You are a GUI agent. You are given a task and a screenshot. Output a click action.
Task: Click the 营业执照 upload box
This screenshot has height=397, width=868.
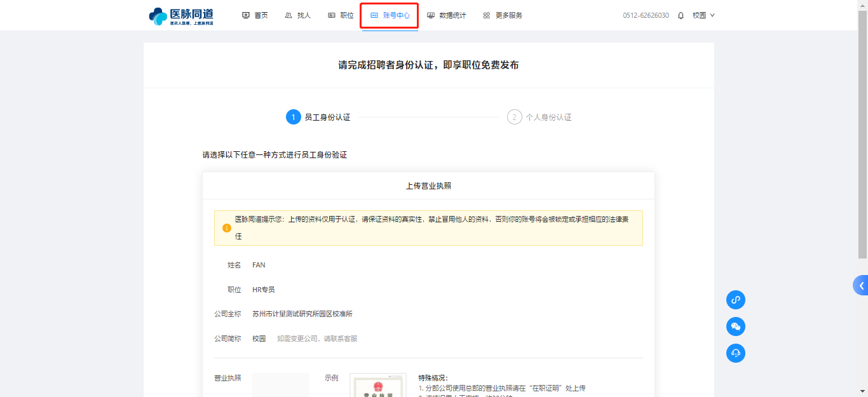280,385
